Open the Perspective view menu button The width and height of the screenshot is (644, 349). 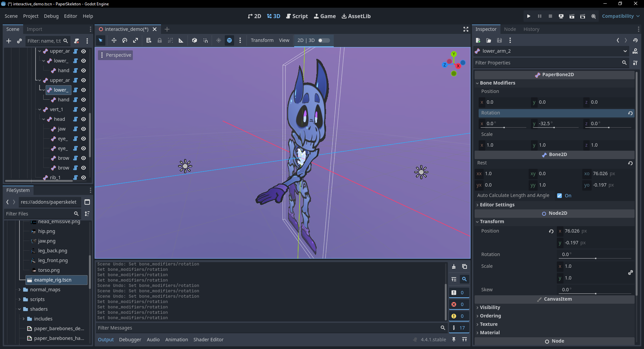tap(116, 55)
